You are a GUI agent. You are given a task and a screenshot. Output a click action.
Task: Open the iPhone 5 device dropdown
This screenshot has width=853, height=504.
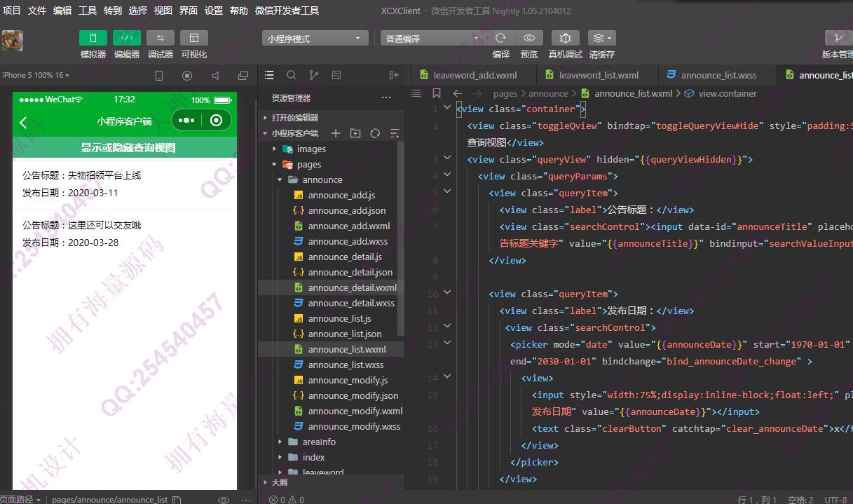pos(36,75)
